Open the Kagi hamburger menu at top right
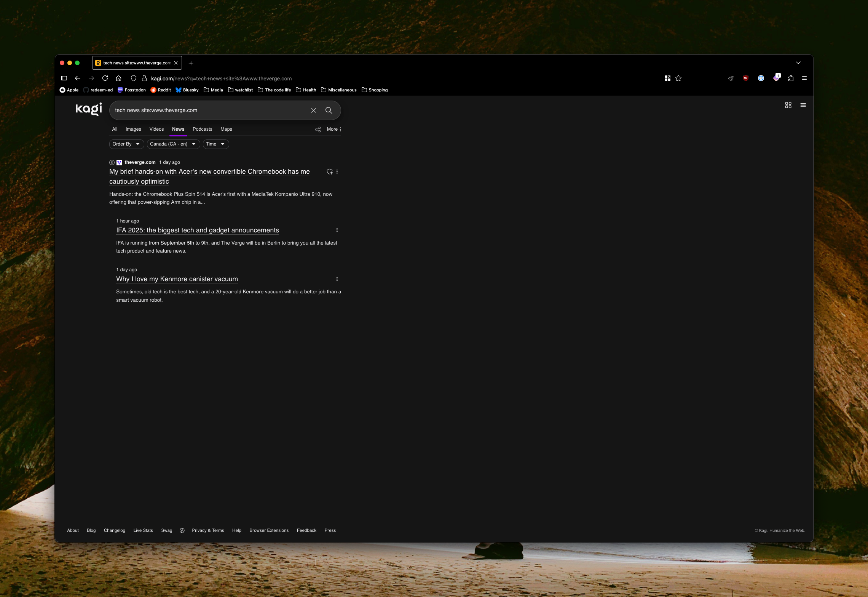Viewport: 868px width, 597px height. click(x=803, y=105)
